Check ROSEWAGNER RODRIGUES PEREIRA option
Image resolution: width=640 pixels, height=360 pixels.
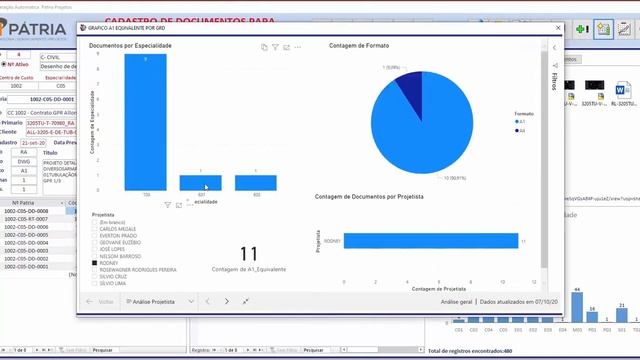click(x=95, y=270)
